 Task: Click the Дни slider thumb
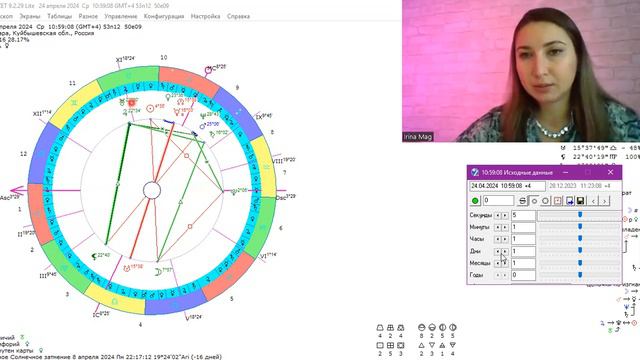coord(580,251)
